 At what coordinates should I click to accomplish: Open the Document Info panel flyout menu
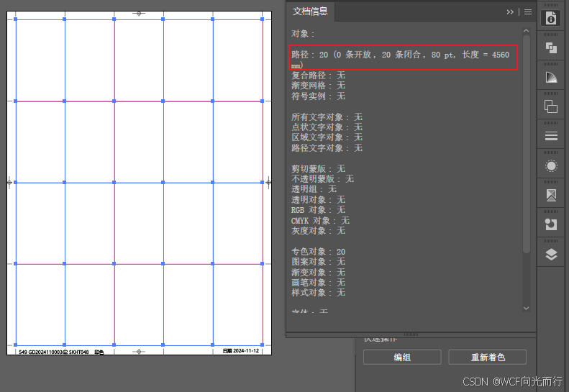528,12
